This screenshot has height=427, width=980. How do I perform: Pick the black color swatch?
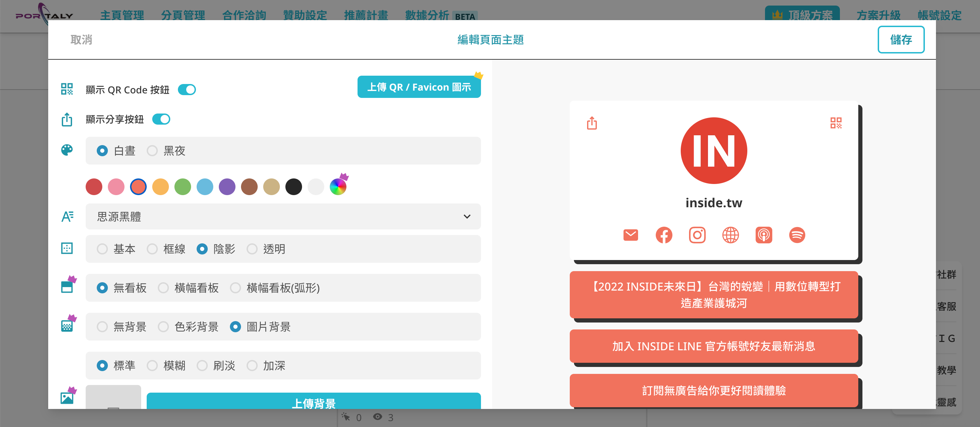294,187
